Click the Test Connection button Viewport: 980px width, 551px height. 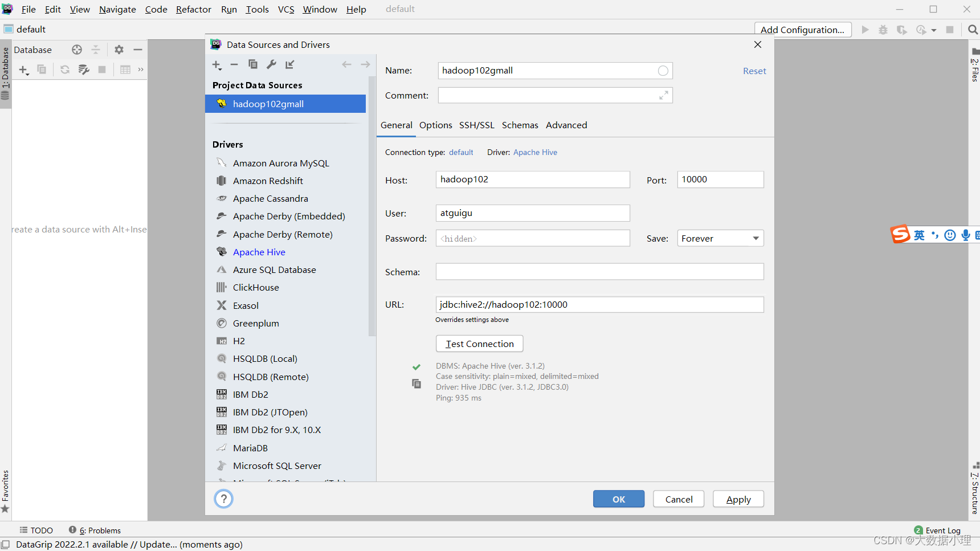pyautogui.click(x=480, y=344)
